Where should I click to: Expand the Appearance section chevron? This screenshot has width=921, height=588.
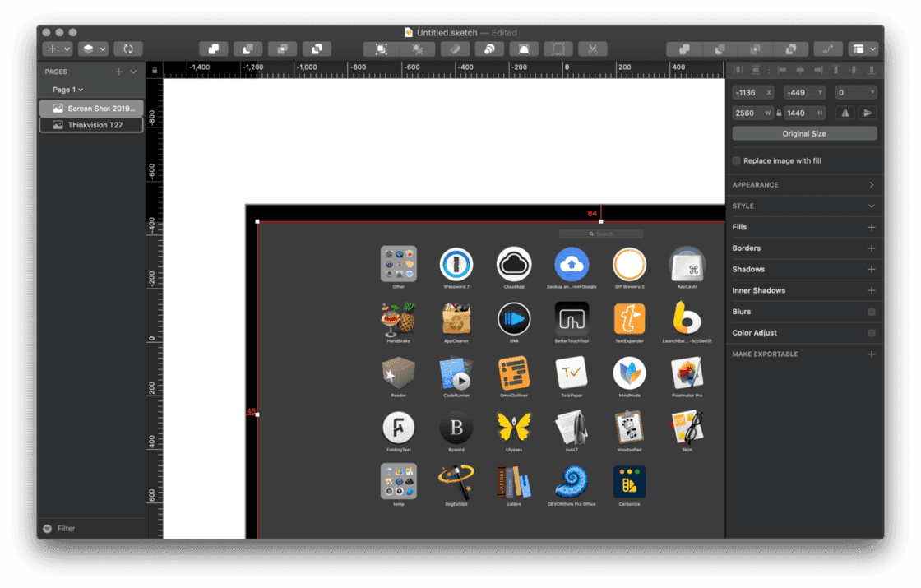pyautogui.click(x=872, y=184)
